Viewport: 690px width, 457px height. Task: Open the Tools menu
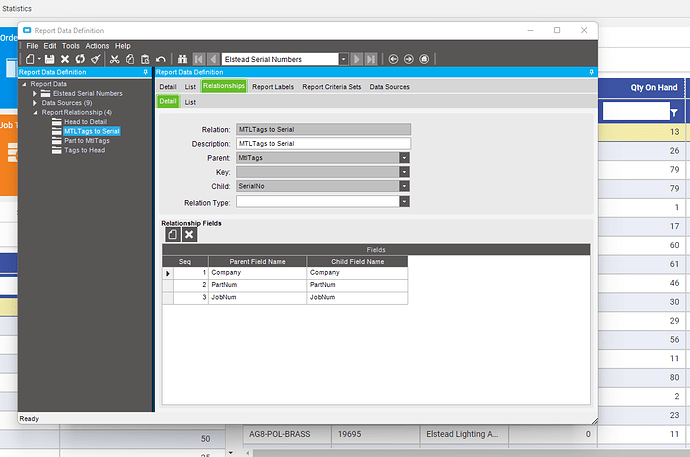pyautogui.click(x=70, y=46)
